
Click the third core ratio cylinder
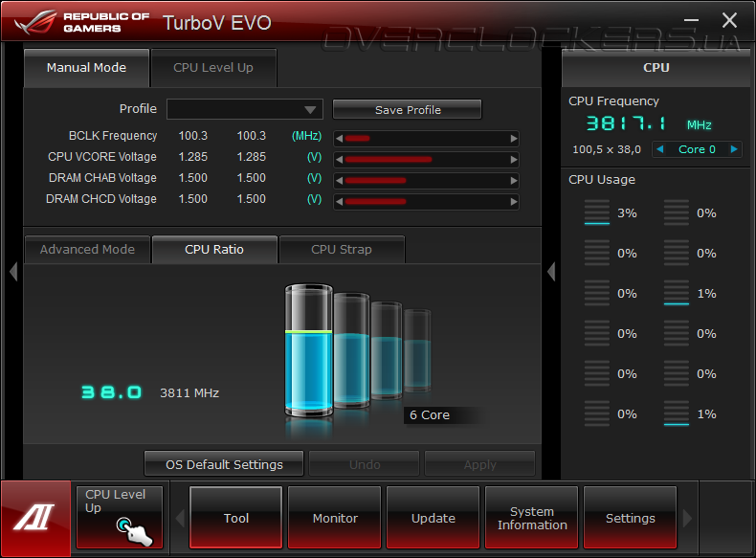pos(387,350)
